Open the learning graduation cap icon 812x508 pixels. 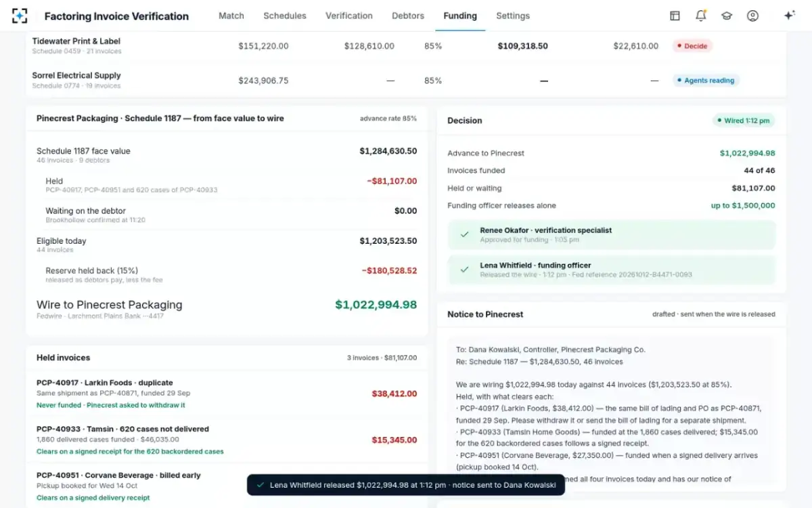(x=727, y=16)
